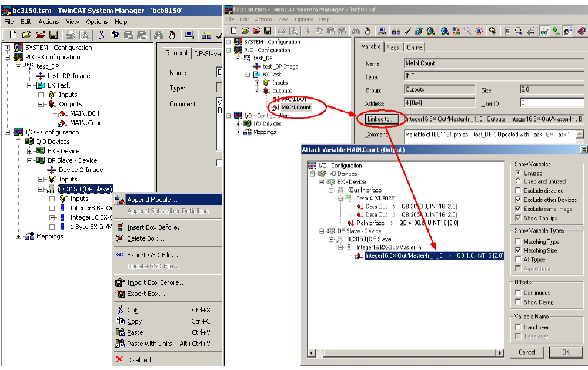This screenshot has width=588, height=370.
Task: Expand SYSTEM - Configuration in left tree
Action: [7, 48]
